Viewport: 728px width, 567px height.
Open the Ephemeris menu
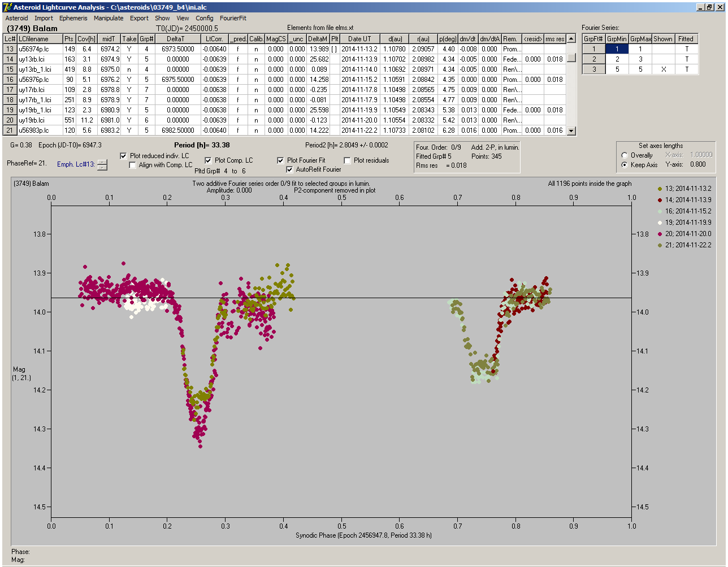(x=73, y=18)
